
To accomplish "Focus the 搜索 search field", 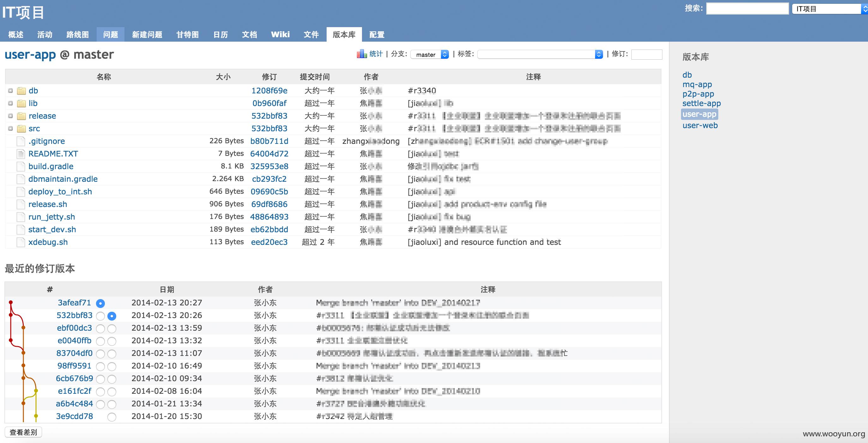I will tap(747, 9).
